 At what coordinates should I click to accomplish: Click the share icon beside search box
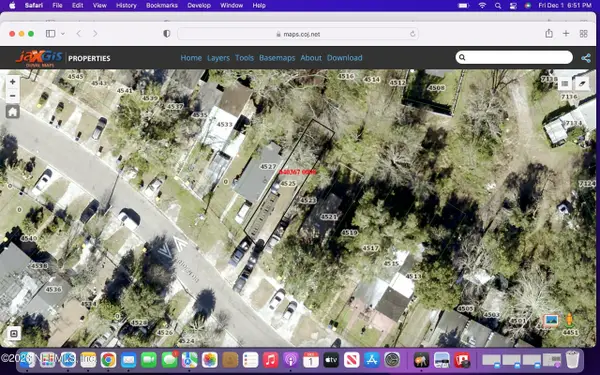(x=585, y=58)
